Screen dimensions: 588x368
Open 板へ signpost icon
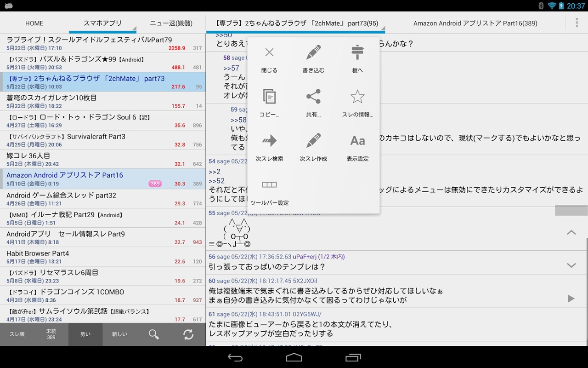coord(357,52)
